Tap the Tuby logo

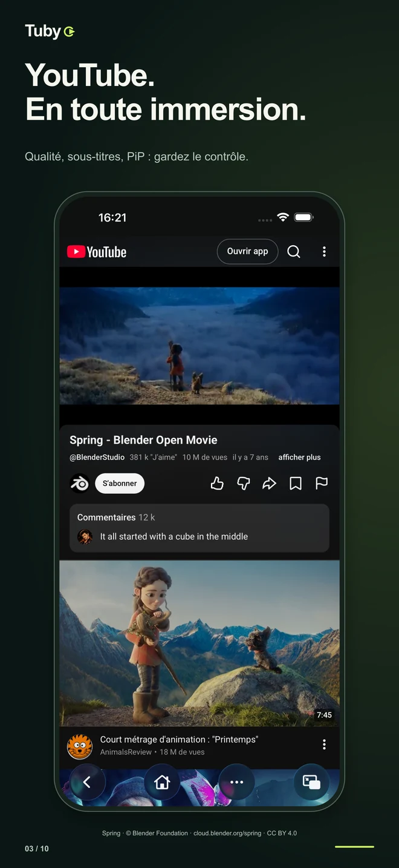tap(50, 31)
